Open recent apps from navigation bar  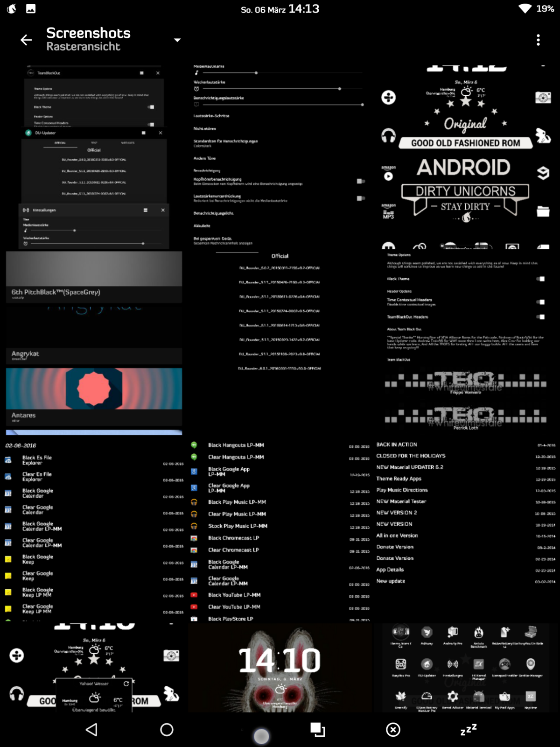[318, 729]
